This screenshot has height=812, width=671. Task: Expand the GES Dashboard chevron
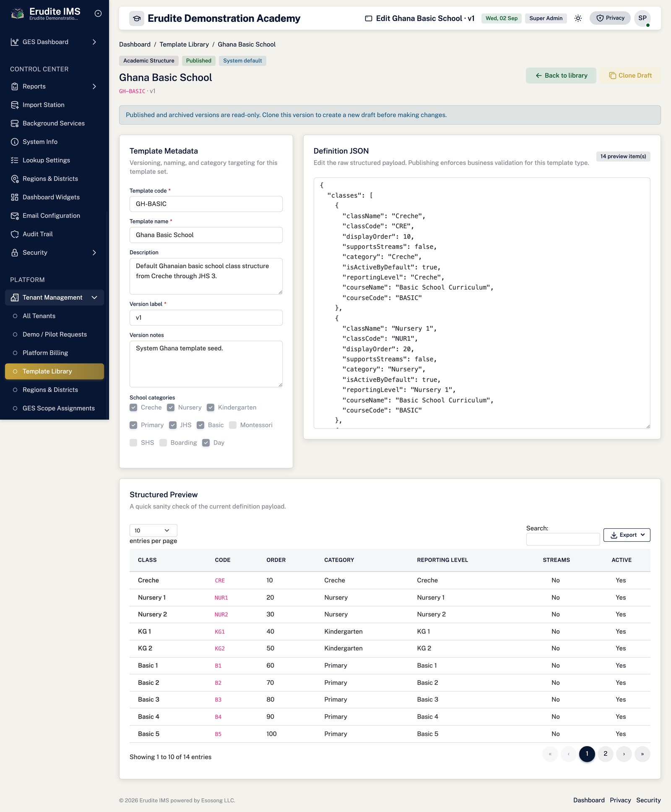(x=94, y=42)
